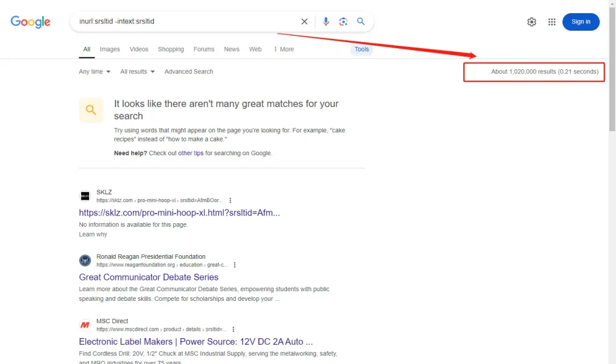
Task: Click the 'About 1,020,000 results' count text
Action: 544,72
